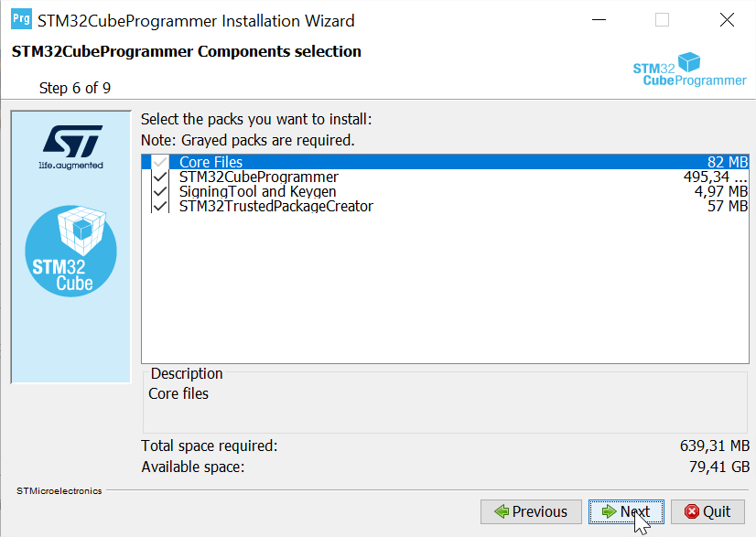Go back with the Previous button
Image resolution: width=756 pixels, height=537 pixels.
click(x=531, y=511)
